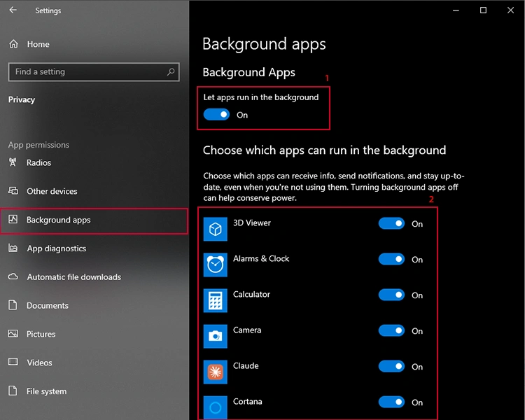Click the Cortana circle icon

216,407
